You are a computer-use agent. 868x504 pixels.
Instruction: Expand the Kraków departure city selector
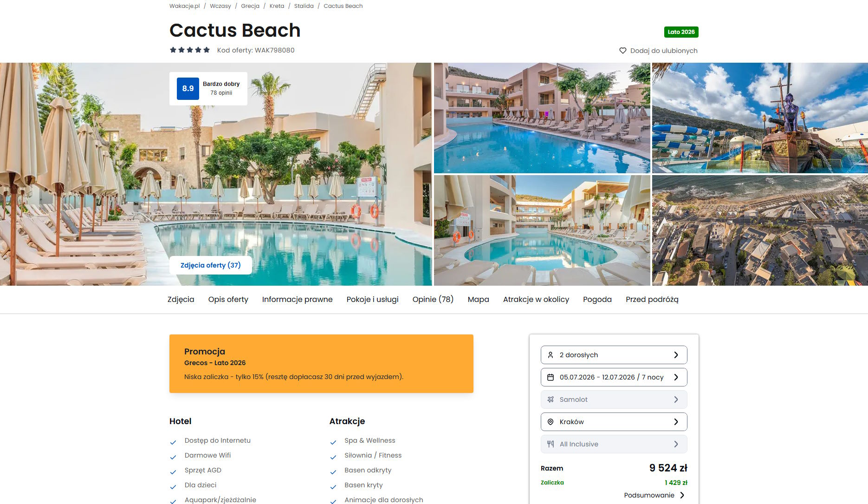(614, 422)
